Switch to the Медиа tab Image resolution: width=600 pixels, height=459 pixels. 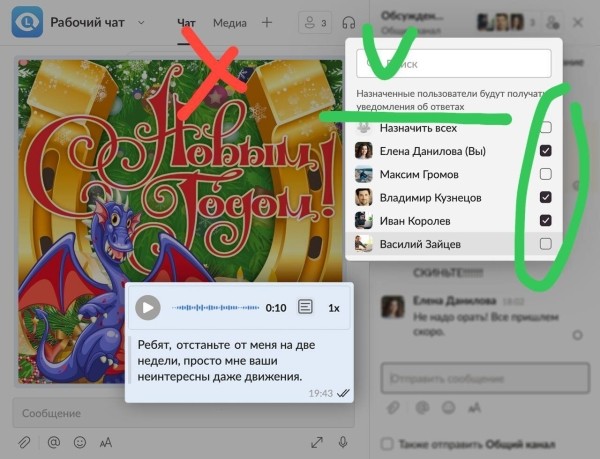tap(230, 22)
